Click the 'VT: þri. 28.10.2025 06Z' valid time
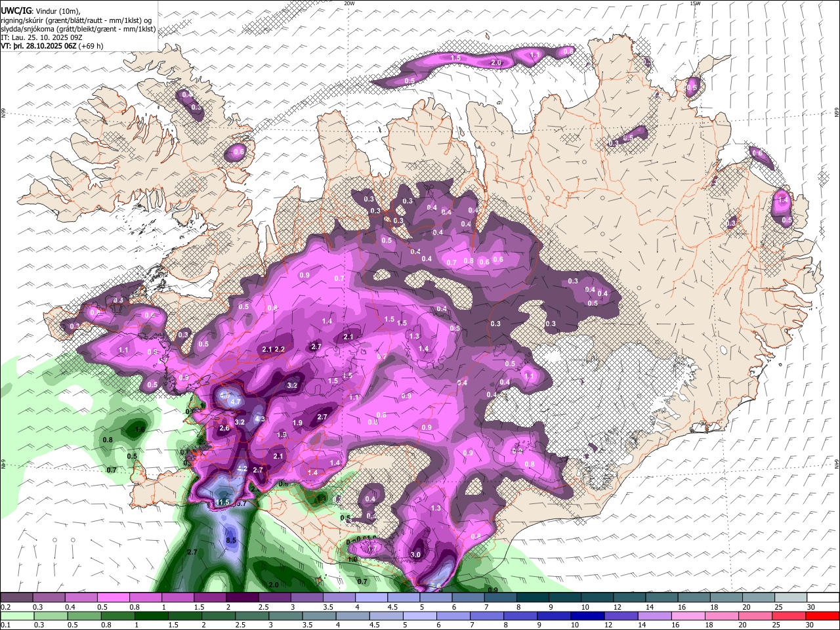Image resolution: width=840 pixels, height=630 pixels. [x=38, y=46]
